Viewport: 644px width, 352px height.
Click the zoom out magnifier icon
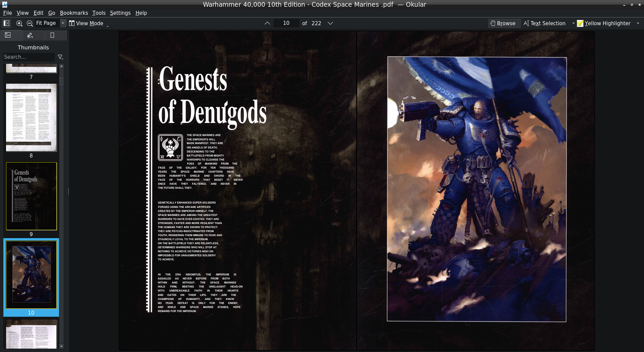(x=30, y=23)
